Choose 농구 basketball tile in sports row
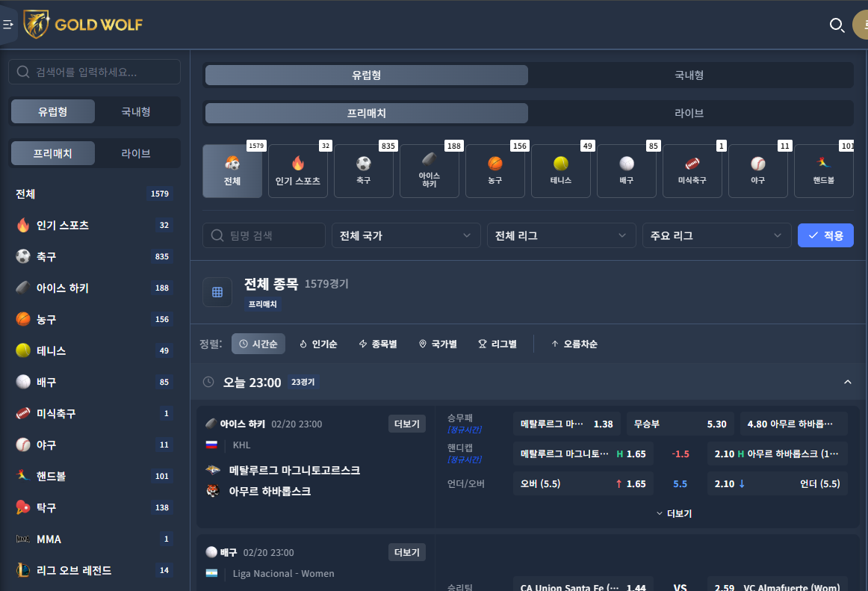The height and width of the screenshot is (591, 868). click(495, 171)
